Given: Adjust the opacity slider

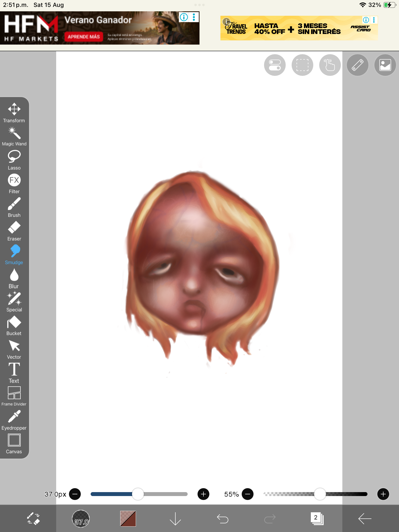Looking at the screenshot, I should [315, 494].
